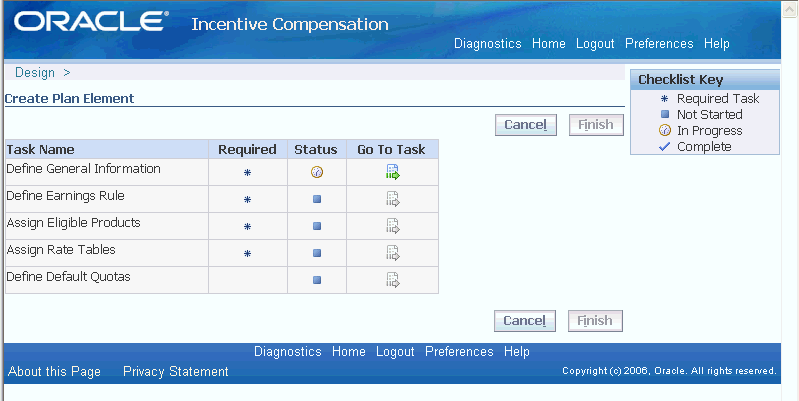The height and width of the screenshot is (401, 799).
Task: Click In Progress clock icon in Checklist Key
Action: coord(664,130)
